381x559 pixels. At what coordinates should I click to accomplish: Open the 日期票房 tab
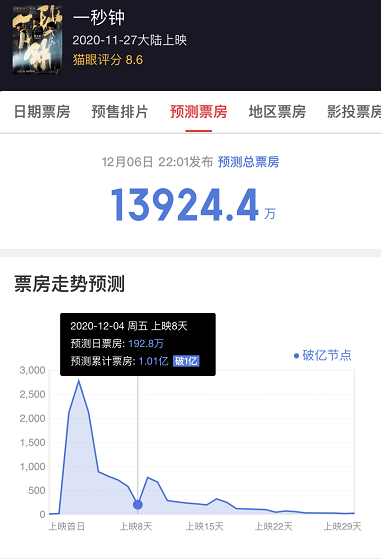point(42,112)
